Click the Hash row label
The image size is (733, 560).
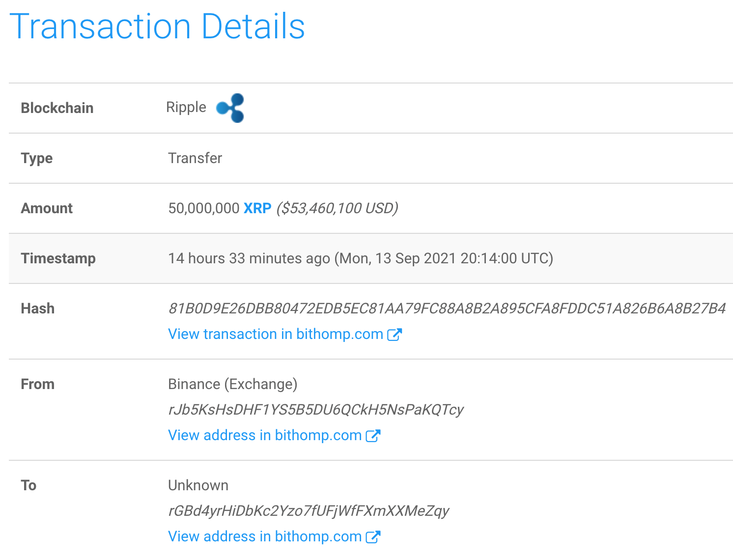click(x=37, y=308)
